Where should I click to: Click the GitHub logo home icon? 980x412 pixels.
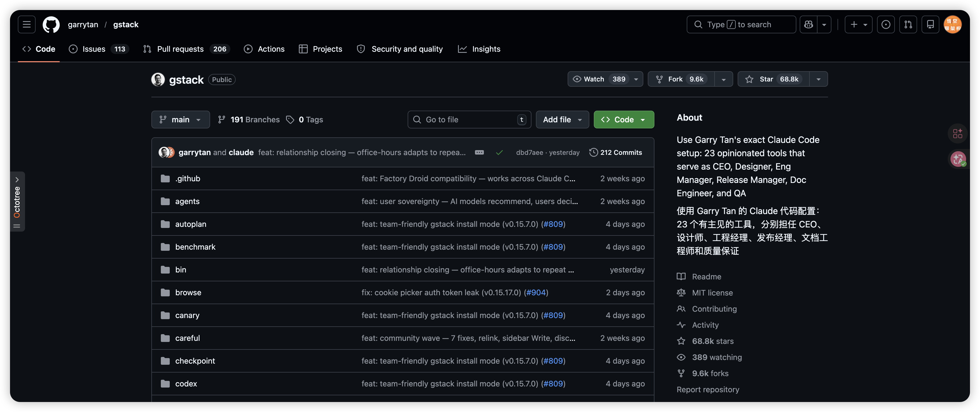click(51, 24)
